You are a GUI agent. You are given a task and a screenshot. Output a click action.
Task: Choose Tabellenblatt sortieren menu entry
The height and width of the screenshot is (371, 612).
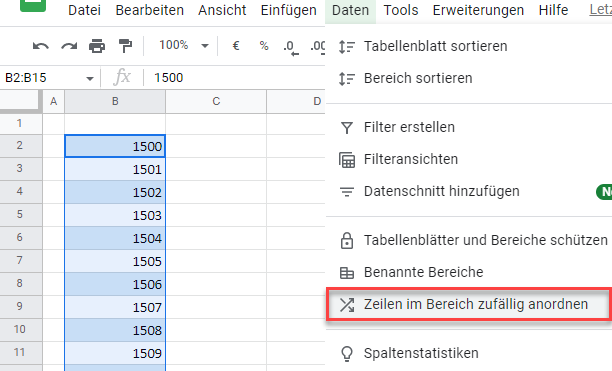(x=469, y=46)
